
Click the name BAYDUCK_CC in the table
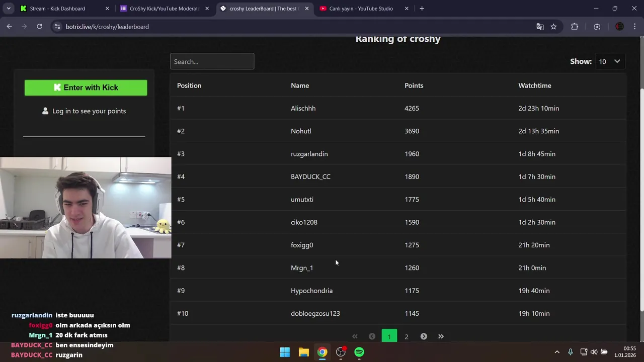310,176
